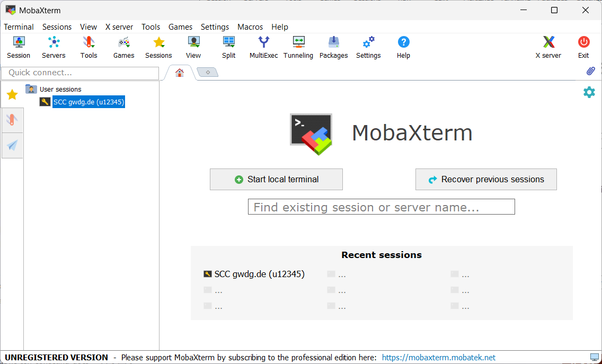Open the Swiss-knife Tools sidebar panel
The image size is (602, 364).
pos(12,120)
